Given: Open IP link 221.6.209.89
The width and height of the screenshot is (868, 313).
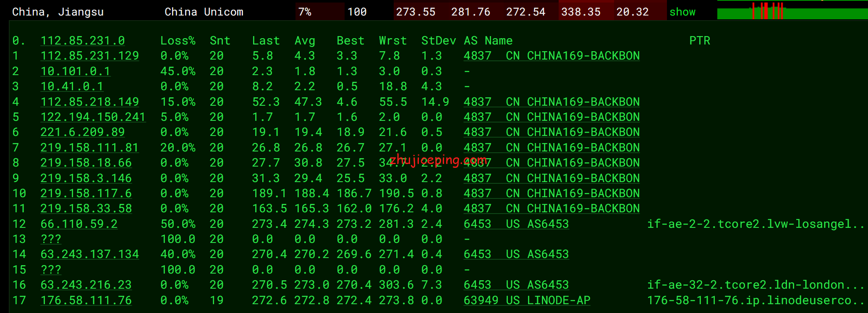Looking at the screenshot, I should (83, 132).
